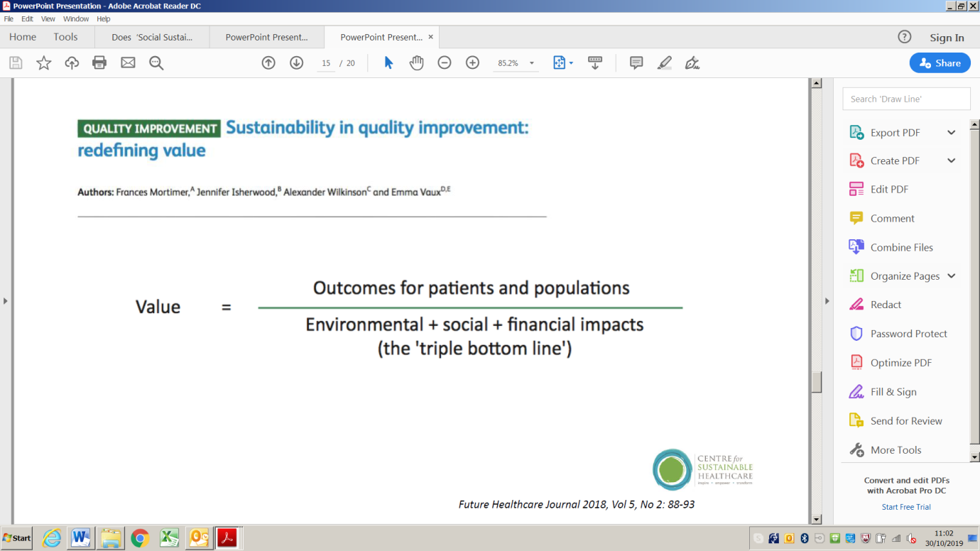The height and width of the screenshot is (551, 980).
Task: Open the Edit menu
Action: click(28, 19)
